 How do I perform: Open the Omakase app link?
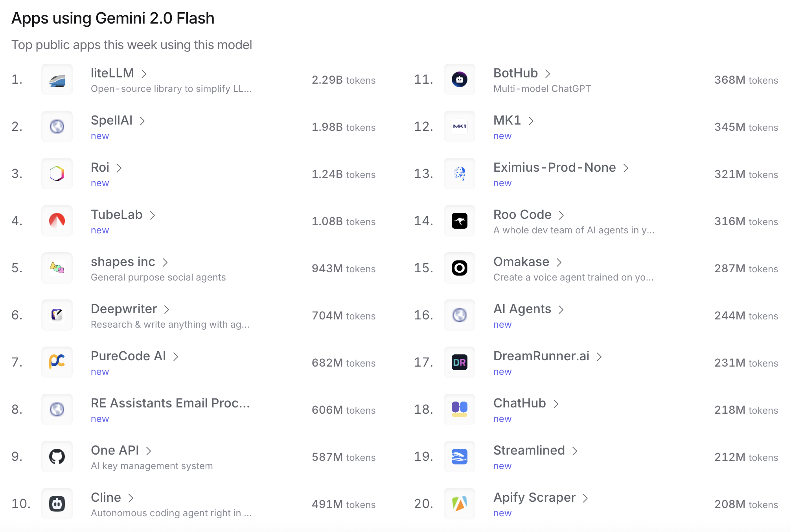521,262
